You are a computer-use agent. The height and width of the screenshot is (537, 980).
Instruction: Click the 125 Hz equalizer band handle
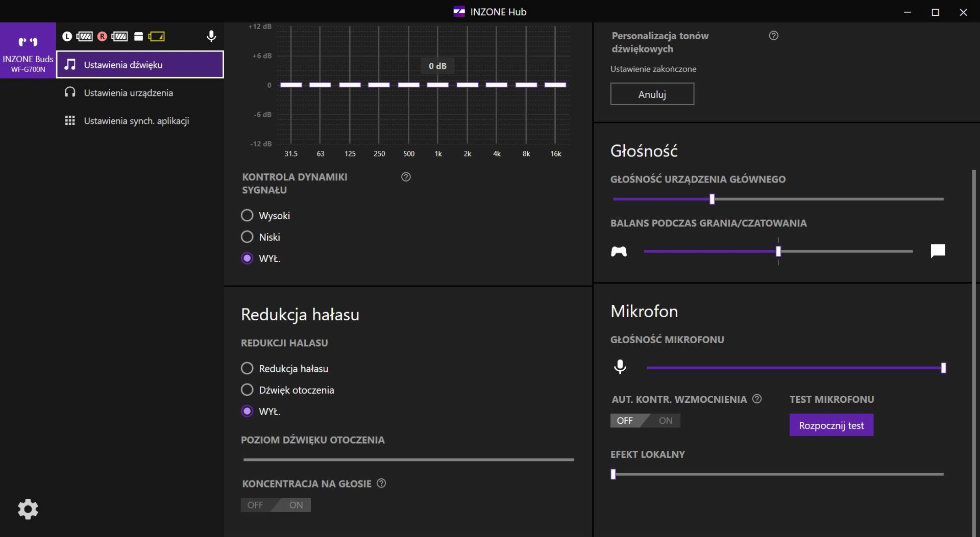point(350,85)
